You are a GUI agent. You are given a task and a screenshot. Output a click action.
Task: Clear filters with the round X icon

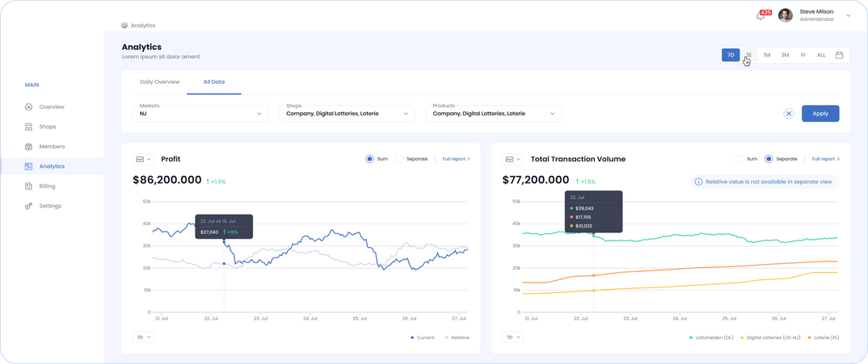point(789,114)
